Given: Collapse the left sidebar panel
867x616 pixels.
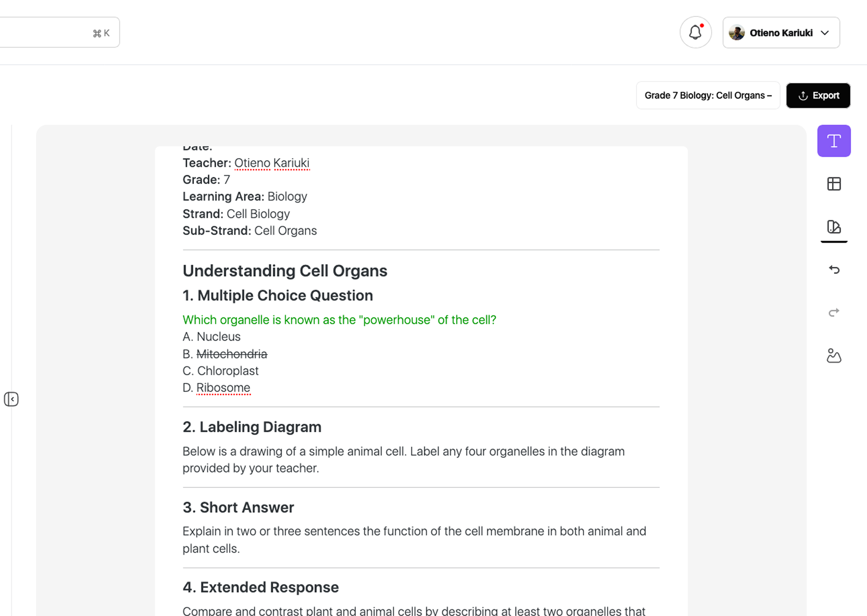Looking at the screenshot, I should coord(11,399).
